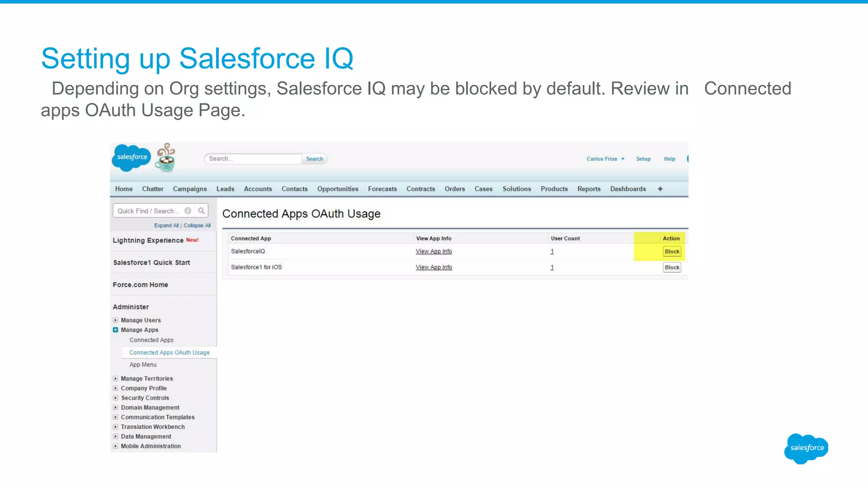Block the Salesforce1 for iOS app

(672, 267)
